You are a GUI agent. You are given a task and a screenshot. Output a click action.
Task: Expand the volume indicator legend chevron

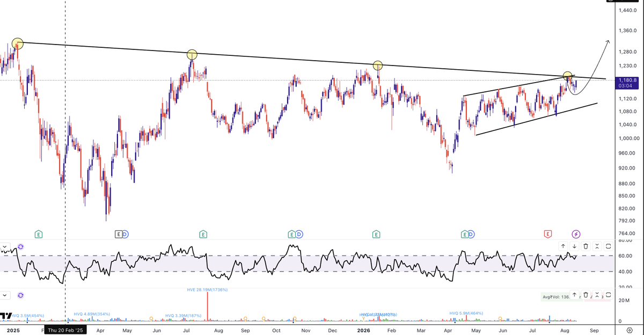[5, 295]
